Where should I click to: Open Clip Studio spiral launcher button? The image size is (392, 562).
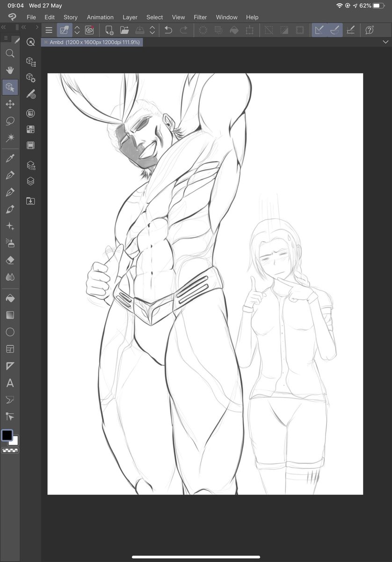[89, 30]
